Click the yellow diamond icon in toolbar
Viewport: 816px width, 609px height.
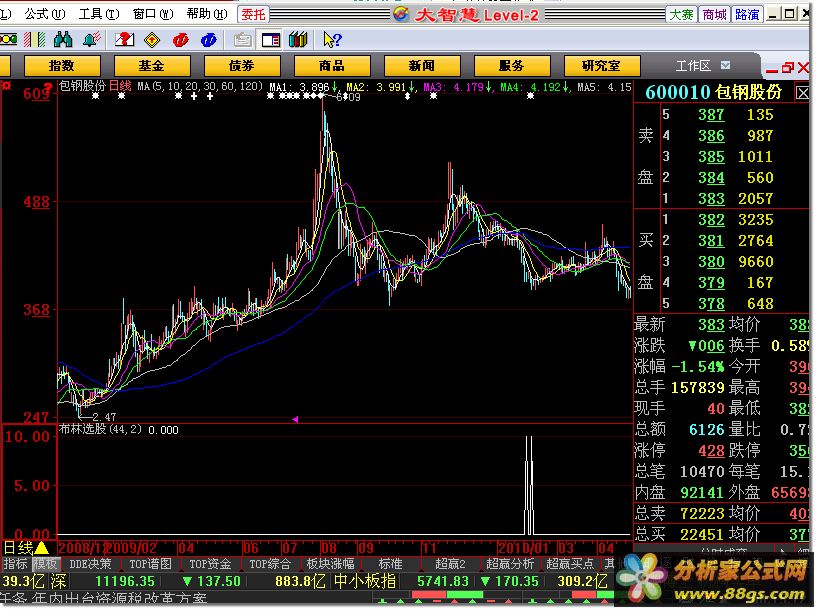[x=152, y=40]
